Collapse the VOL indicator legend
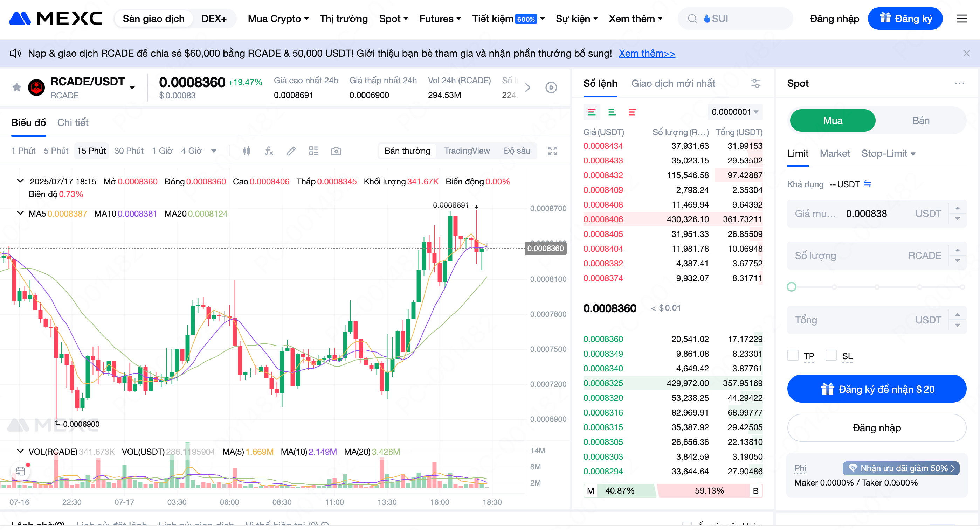This screenshot has height=530, width=980. [20, 451]
